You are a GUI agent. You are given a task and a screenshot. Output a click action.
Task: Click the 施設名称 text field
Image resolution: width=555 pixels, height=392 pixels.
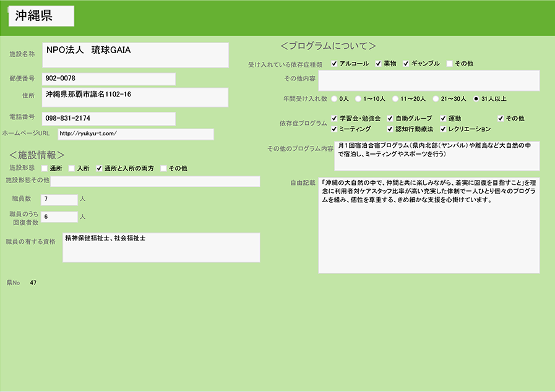click(x=135, y=55)
